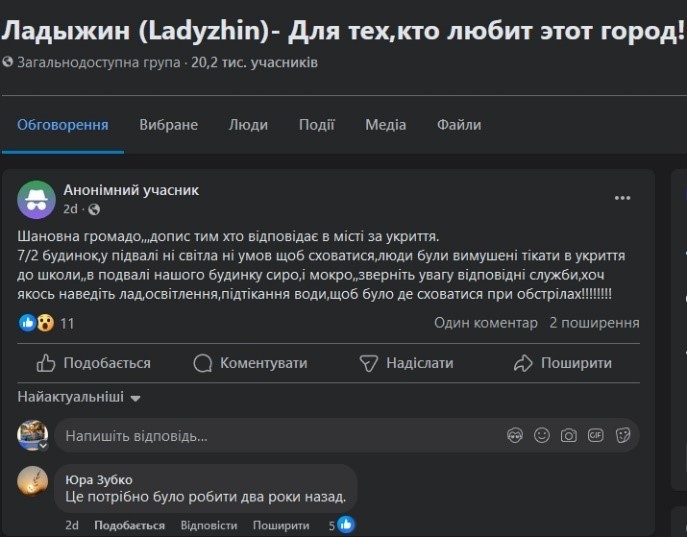687x537 pixels.
Task: Open the Люди tab
Action: pyautogui.click(x=248, y=125)
